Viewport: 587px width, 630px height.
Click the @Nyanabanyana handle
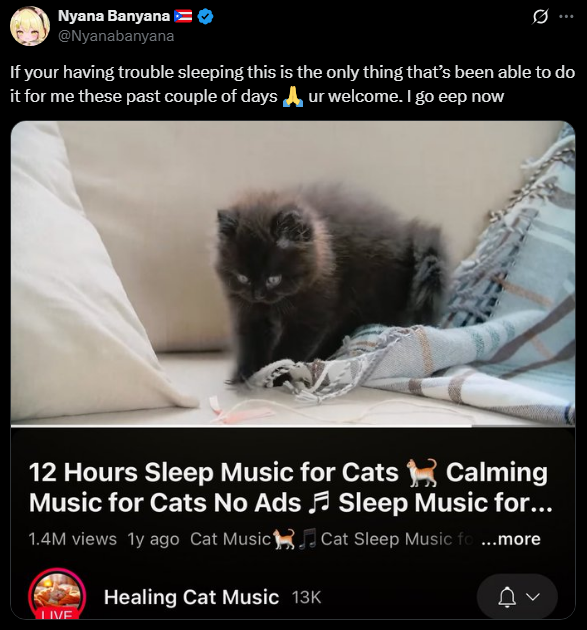116,36
